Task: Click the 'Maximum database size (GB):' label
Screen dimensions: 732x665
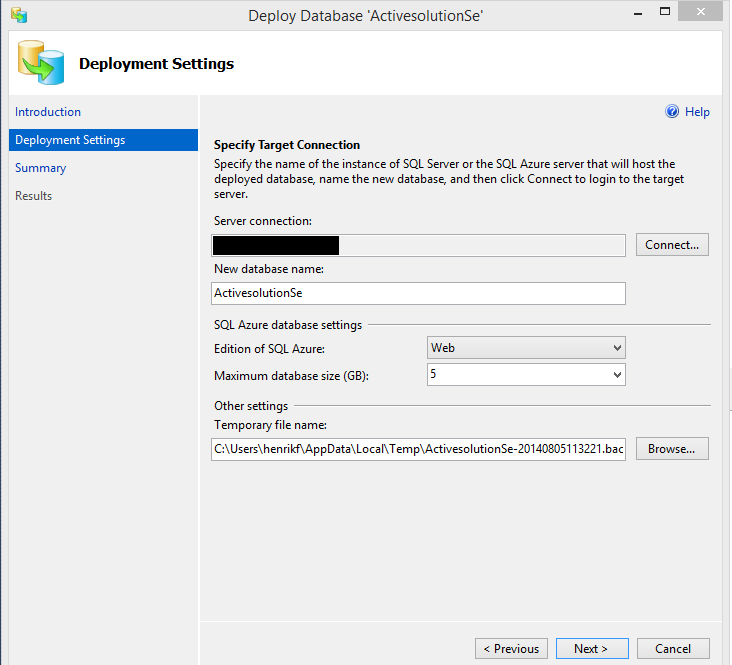Action: 291,376
